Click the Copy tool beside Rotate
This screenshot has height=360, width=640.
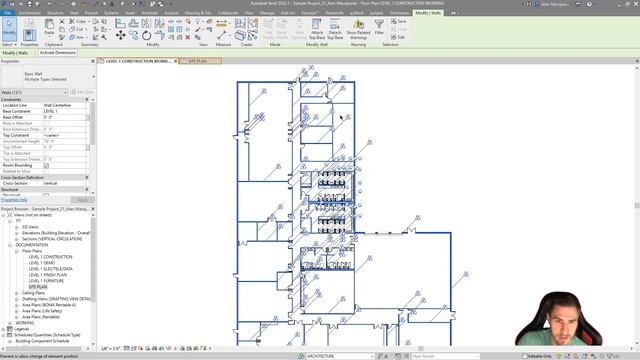133,36
